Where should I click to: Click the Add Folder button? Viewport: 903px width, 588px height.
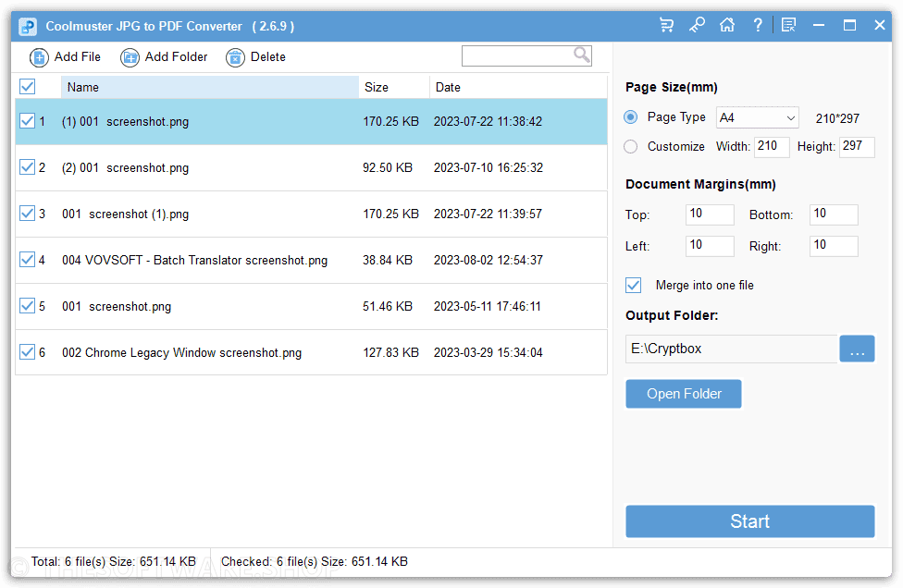(x=164, y=57)
